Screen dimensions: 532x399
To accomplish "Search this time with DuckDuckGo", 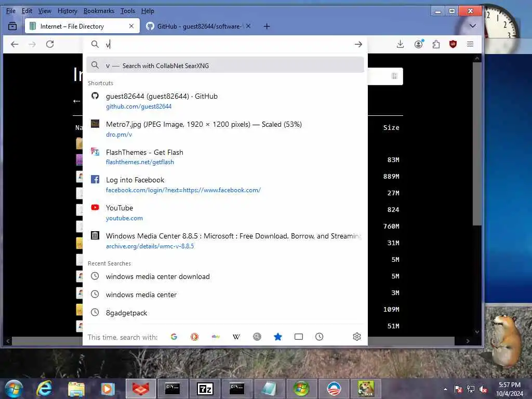I will coord(194,337).
